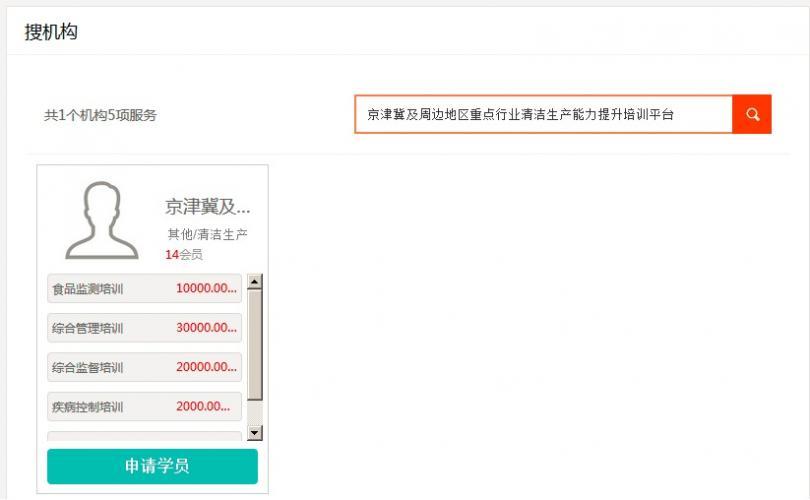Click the service list scroll down arrow
Screen dimensions: 810x500
(x=255, y=433)
